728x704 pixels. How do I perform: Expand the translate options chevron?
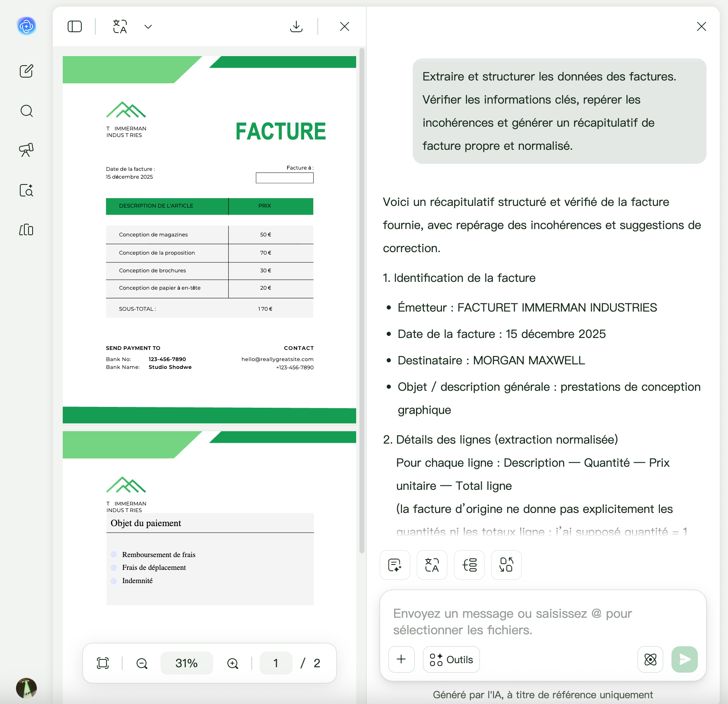pyautogui.click(x=148, y=27)
